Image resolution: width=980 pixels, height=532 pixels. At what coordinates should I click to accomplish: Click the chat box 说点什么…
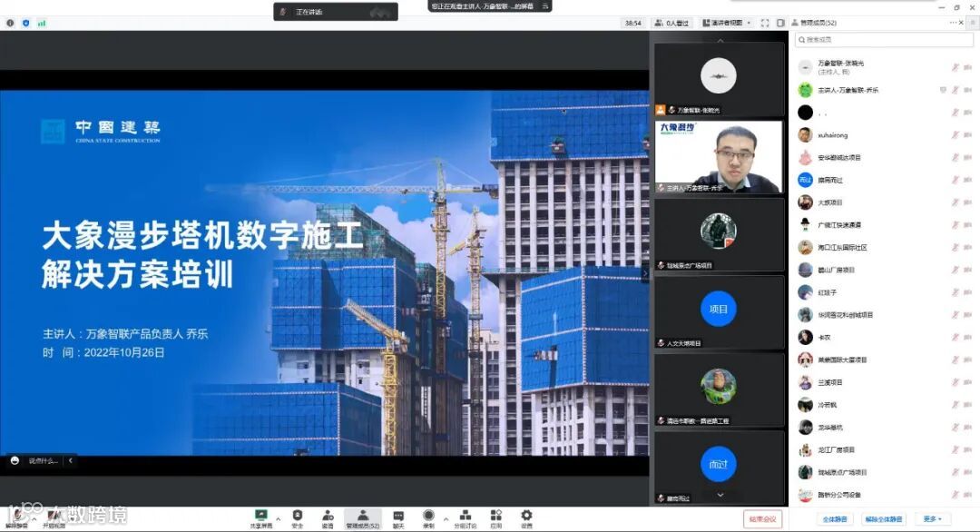tap(44, 460)
